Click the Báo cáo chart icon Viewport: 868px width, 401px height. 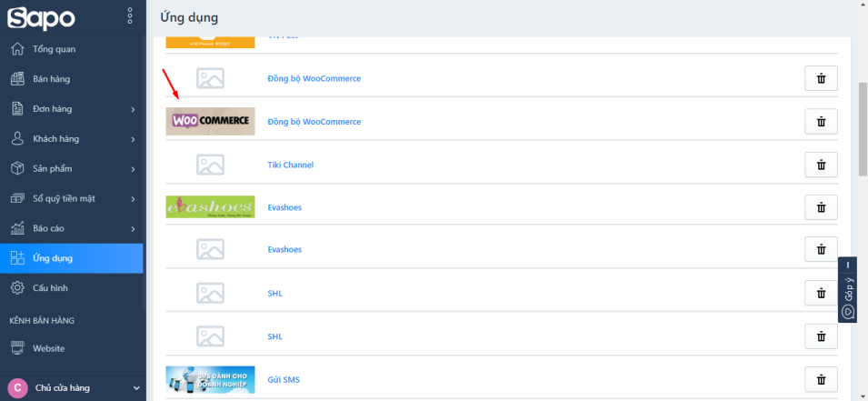(17, 229)
